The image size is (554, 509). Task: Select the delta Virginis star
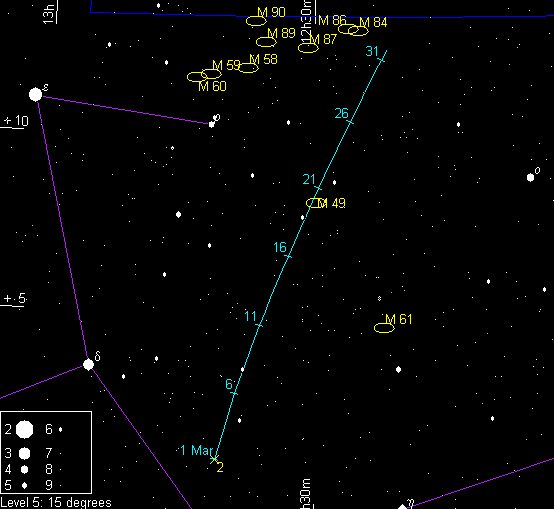88,364
